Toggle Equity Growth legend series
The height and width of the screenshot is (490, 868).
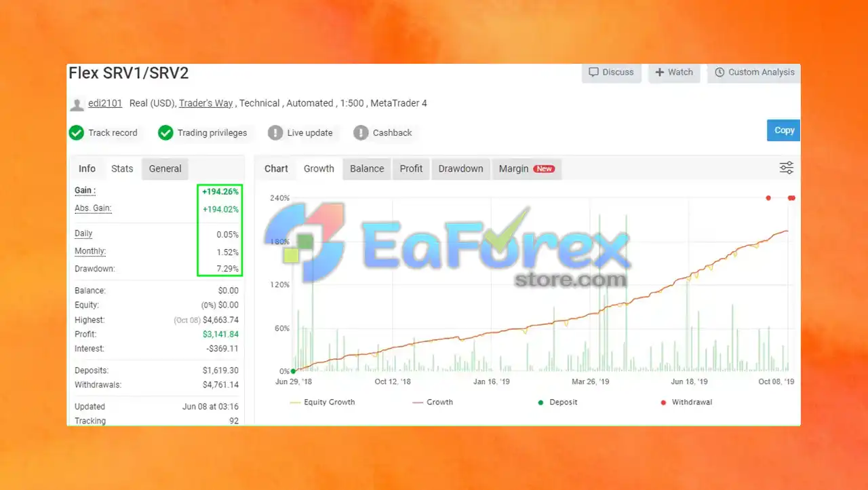pos(322,402)
